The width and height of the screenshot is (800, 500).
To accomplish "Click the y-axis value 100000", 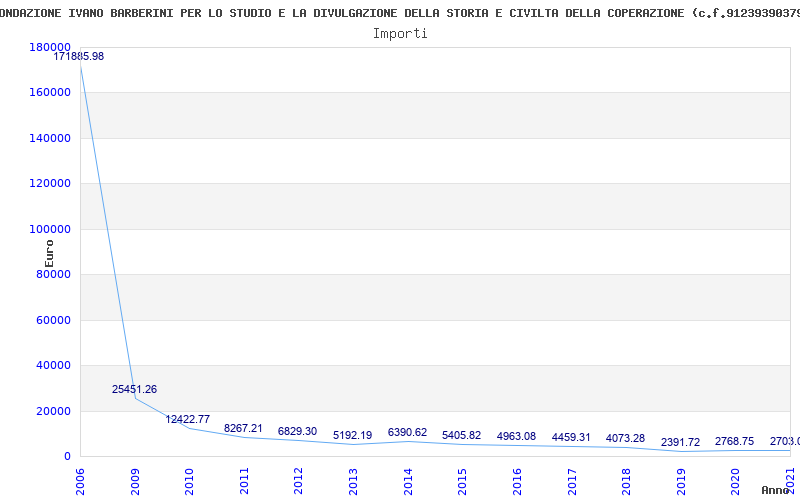I will click(50, 229).
